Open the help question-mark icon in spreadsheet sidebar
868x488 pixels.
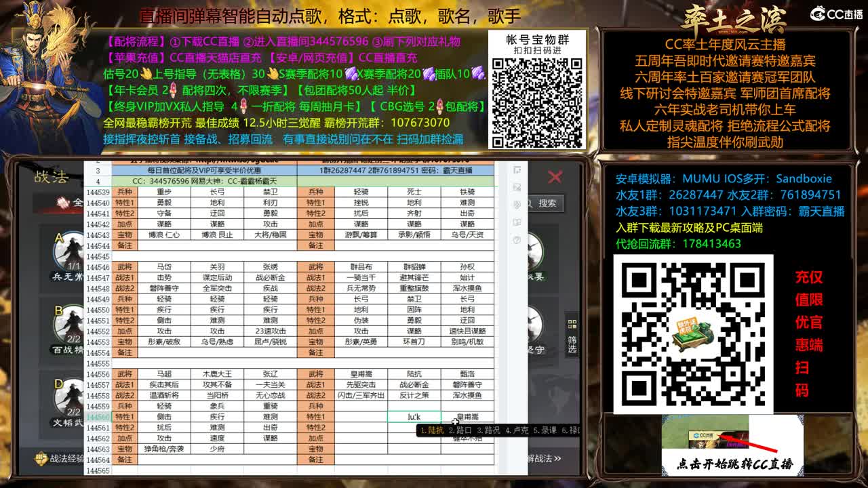517,240
